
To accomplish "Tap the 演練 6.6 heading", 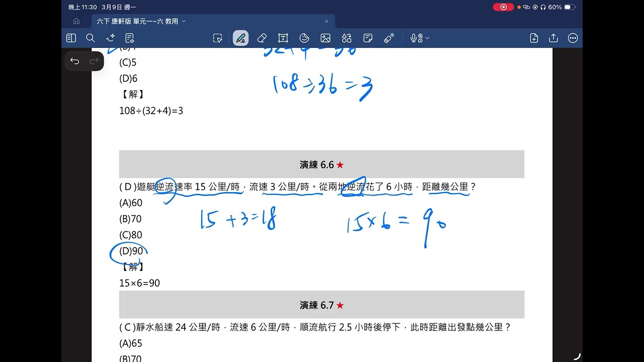I will click(x=322, y=164).
